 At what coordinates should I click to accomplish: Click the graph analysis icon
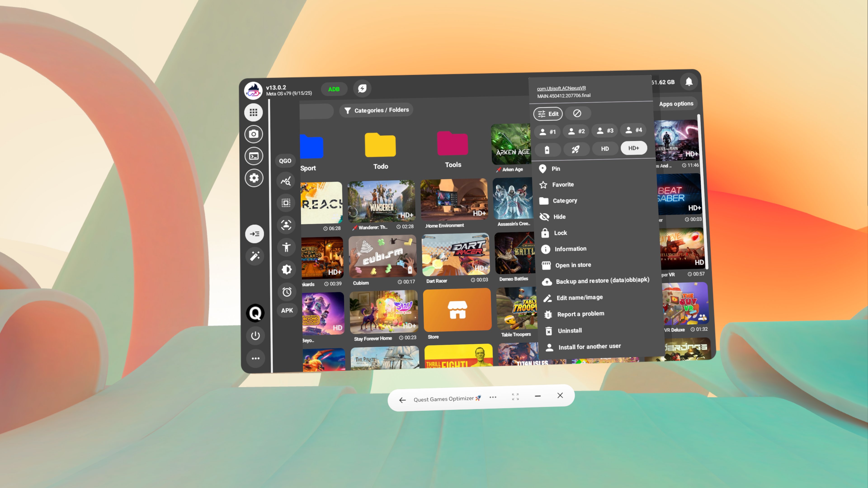point(285,181)
